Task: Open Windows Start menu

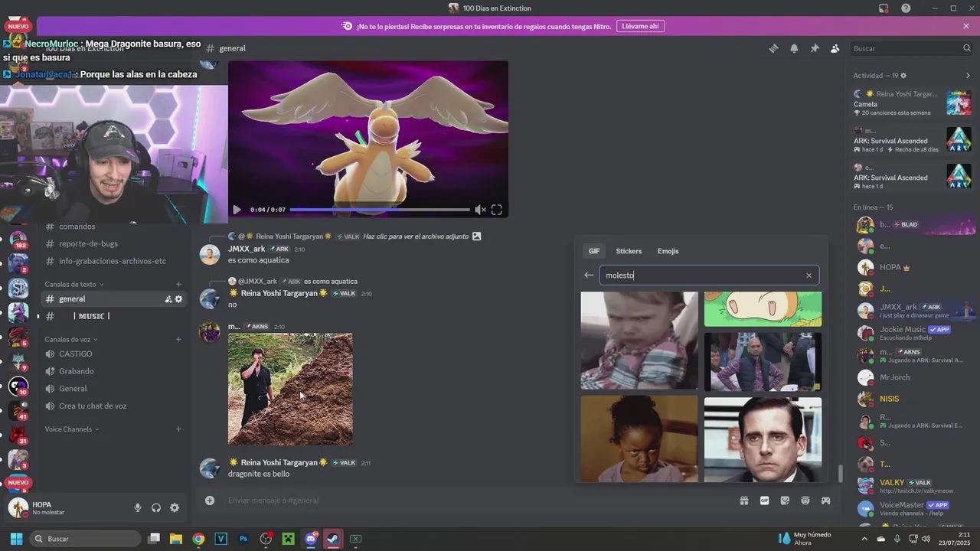Action: pos(15,539)
